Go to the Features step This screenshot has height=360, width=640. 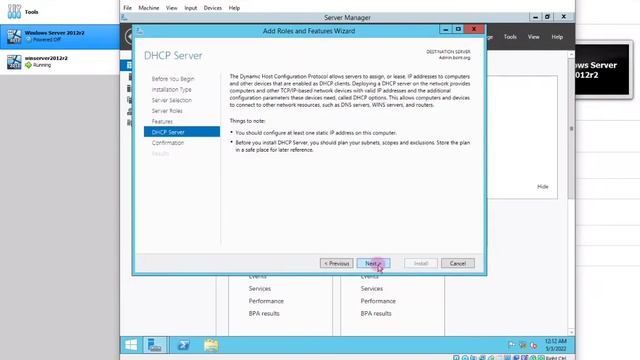tap(162, 121)
